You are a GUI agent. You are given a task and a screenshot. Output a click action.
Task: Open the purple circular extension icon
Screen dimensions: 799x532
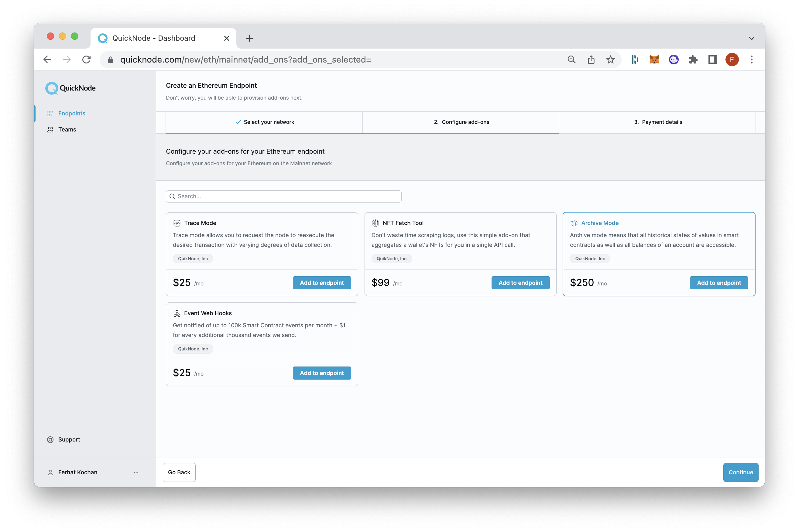pos(674,60)
